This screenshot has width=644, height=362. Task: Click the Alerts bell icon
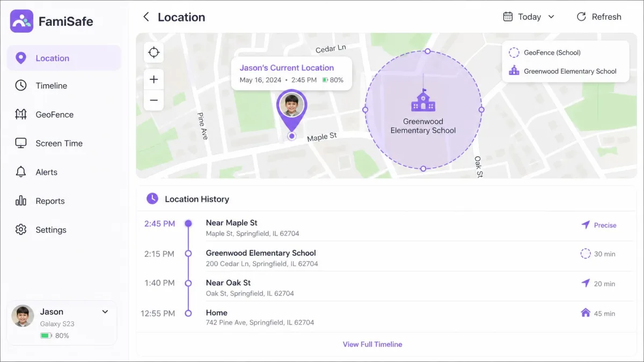point(21,172)
